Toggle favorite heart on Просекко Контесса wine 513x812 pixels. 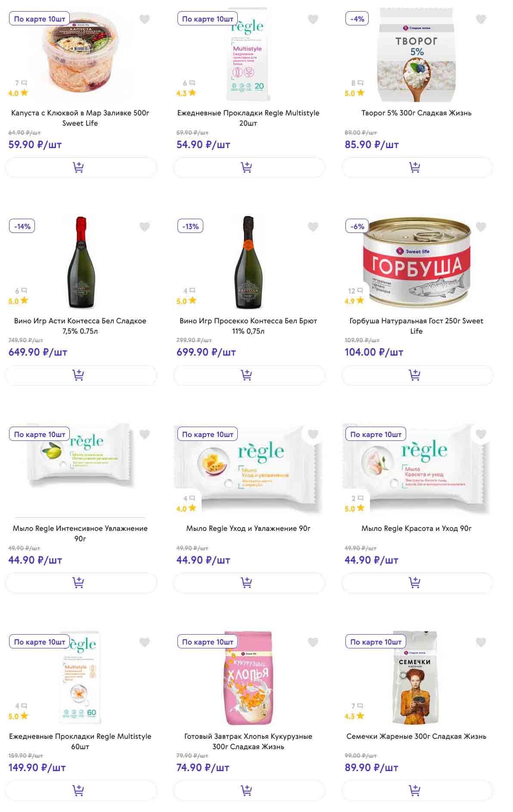[x=313, y=227]
